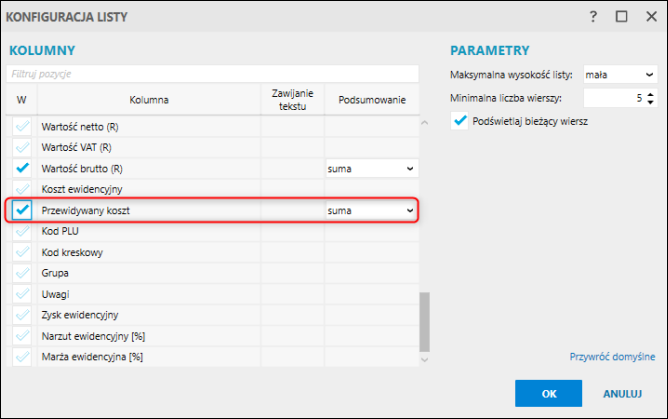This screenshot has width=668, height=419.
Task: Tick the Grupa column checkbox
Action: point(22,272)
